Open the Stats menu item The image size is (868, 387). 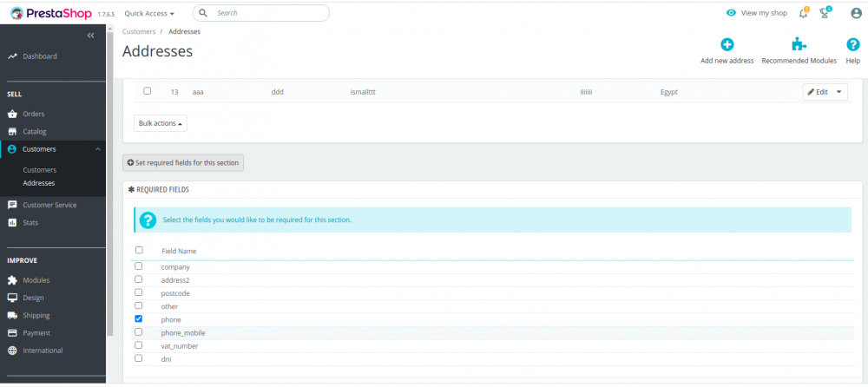30,222
